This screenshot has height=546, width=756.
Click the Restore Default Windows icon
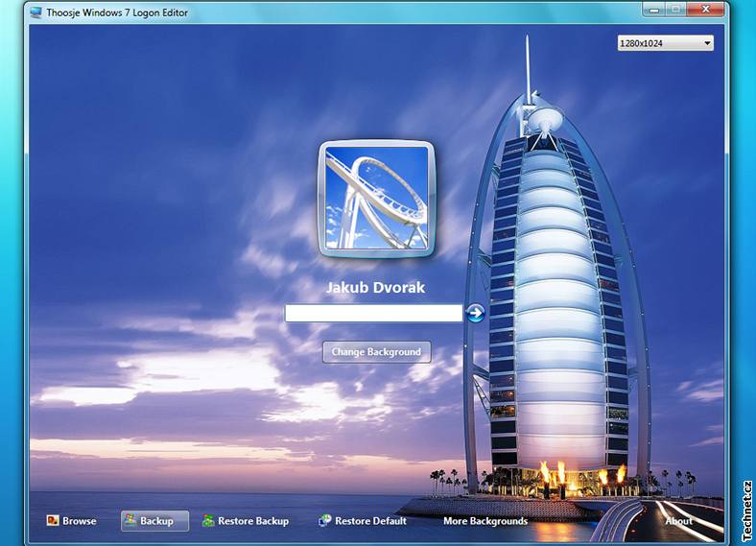click(325, 521)
